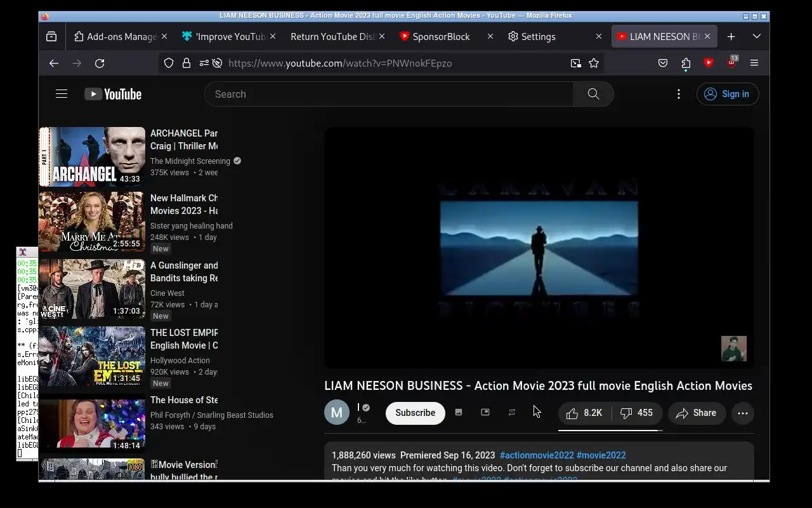Open tracking protection shield icon

pyautogui.click(x=169, y=63)
